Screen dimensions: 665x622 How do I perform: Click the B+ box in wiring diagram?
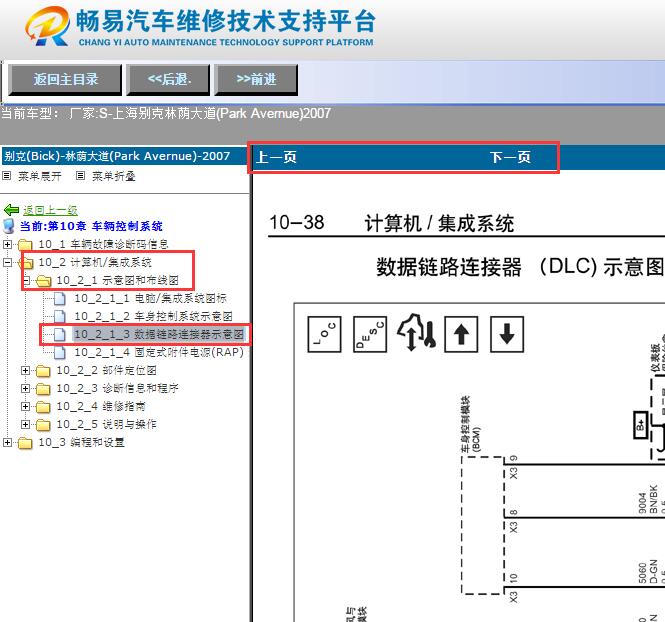click(640, 424)
